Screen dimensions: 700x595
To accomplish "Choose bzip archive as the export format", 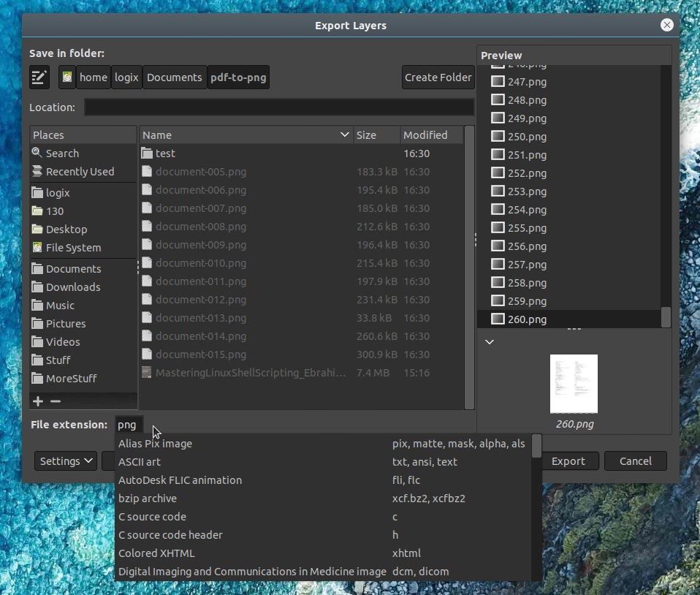I will 148,498.
